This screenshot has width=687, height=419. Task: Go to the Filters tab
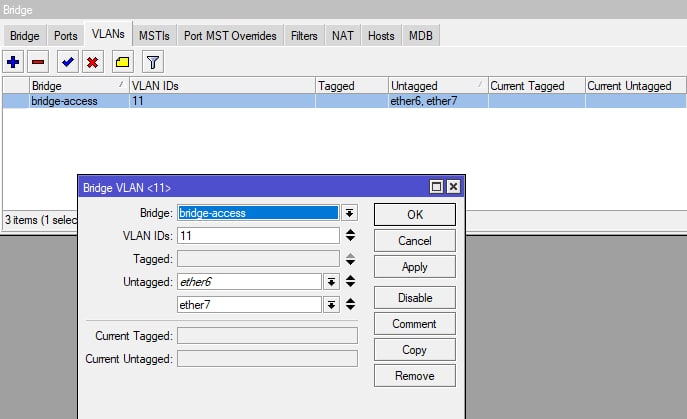point(304,36)
